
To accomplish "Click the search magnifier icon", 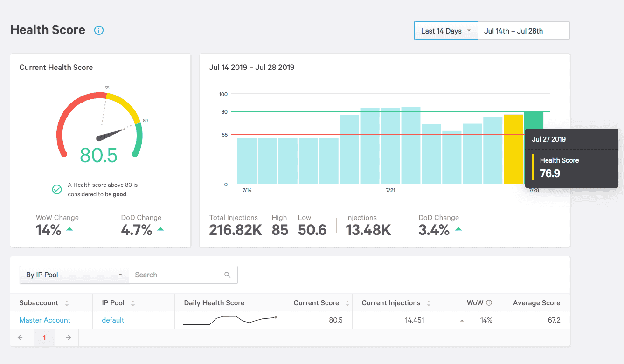I will (x=228, y=275).
